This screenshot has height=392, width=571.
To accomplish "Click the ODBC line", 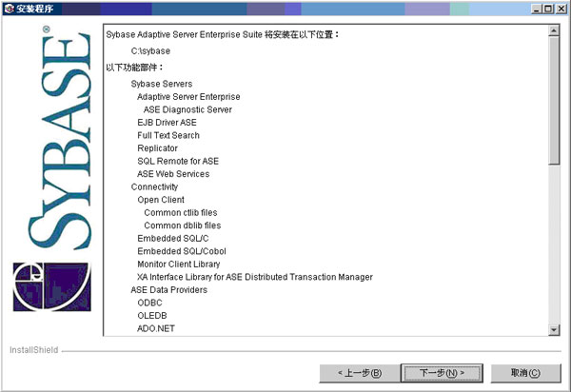I will click(149, 303).
